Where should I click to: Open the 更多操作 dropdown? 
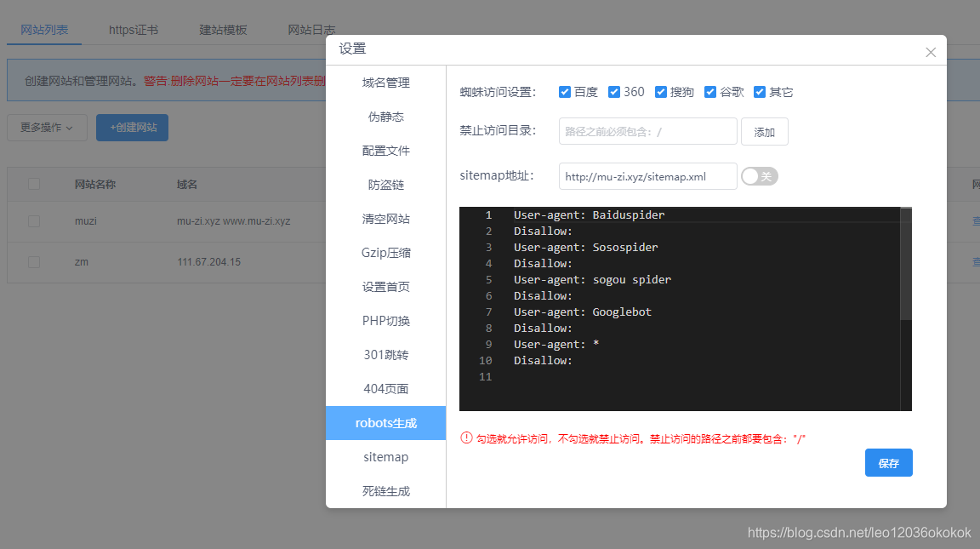coord(47,128)
